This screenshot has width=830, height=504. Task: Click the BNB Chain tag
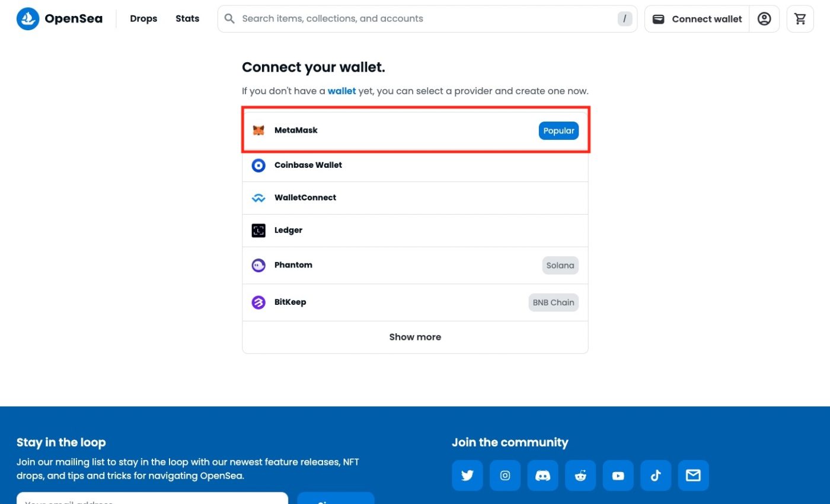click(553, 302)
